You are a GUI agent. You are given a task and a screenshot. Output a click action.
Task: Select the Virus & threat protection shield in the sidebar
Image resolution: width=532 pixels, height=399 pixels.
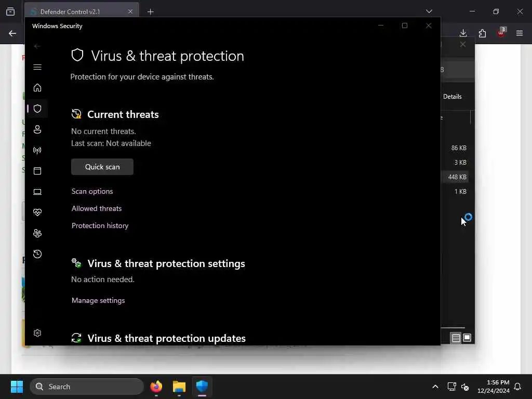[x=37, y=109]
